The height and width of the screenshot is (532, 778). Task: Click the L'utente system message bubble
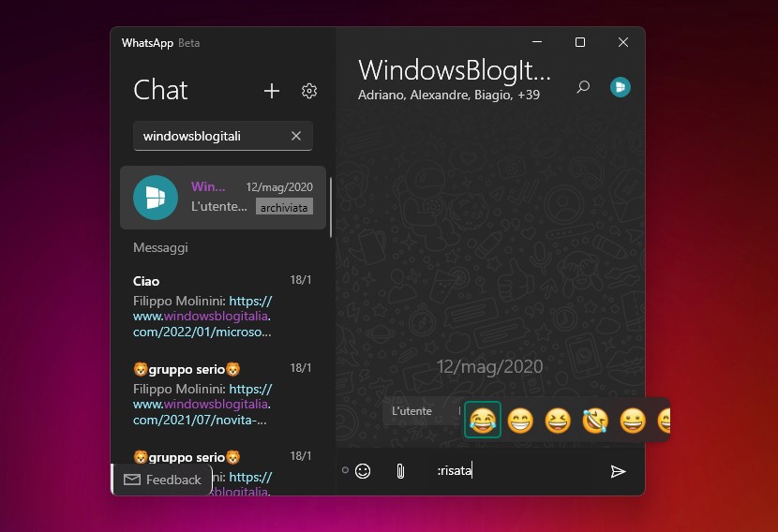click(x=421, y=411)
